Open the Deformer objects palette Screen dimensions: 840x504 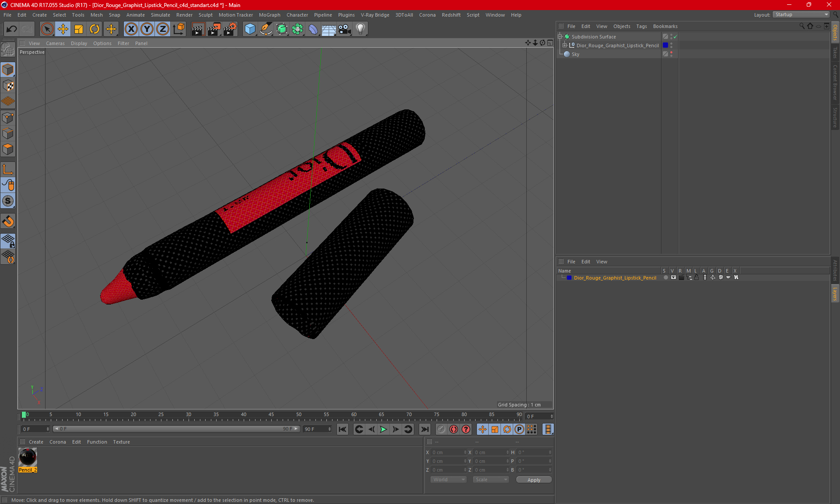click(313, 29)
